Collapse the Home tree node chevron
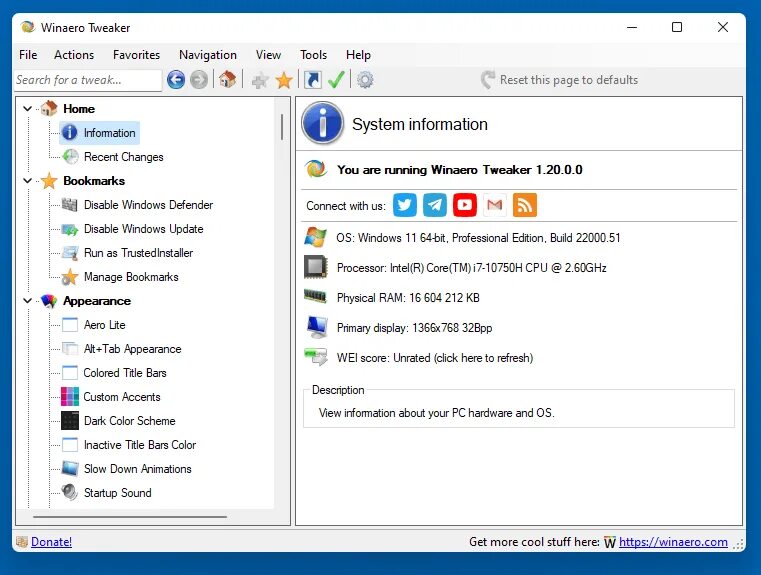Image resolution: width=761 pixels, height=575 pixels. (x=28, y=109)
